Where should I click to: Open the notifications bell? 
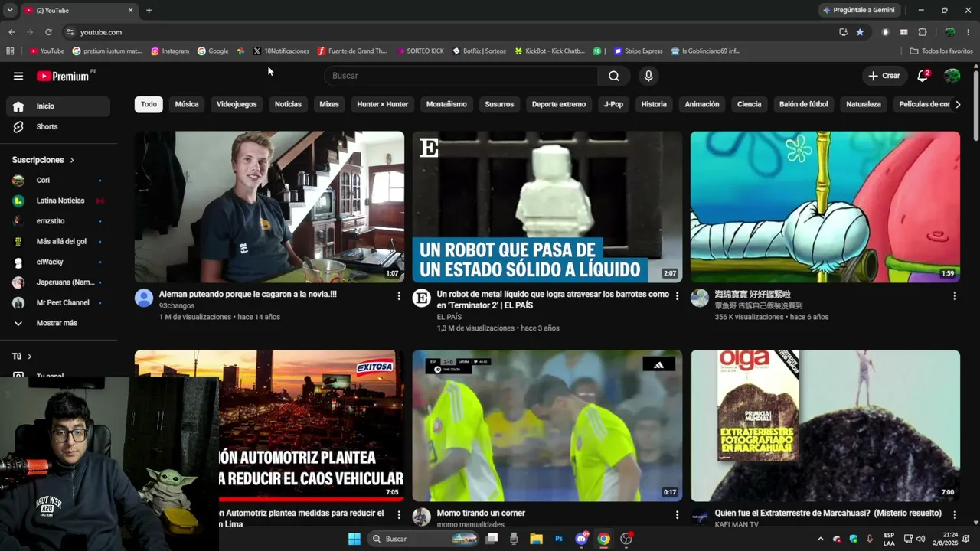point(923,76)
